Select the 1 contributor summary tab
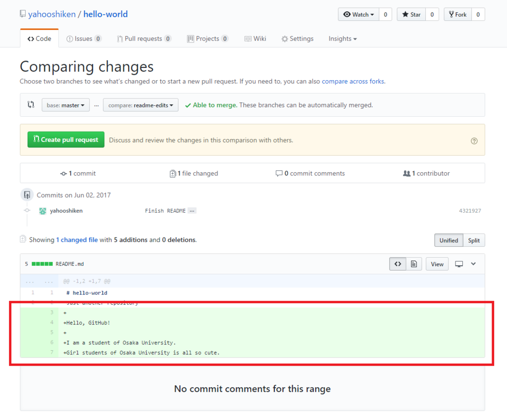Image resolution: width=507 pixels, height=420 pixels. (x=426, y=174)
